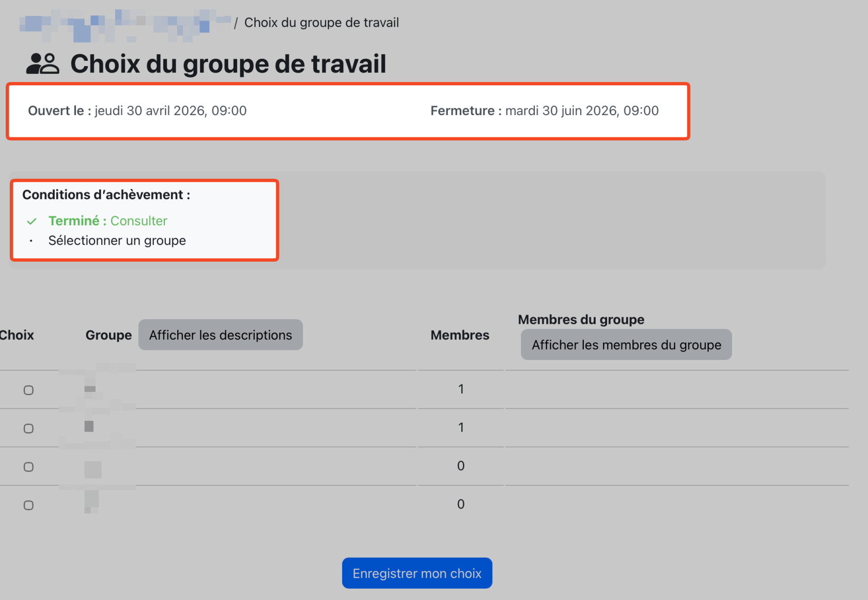Click the Choix column header
Screen dimensions: 868x600
pos(17,335)
